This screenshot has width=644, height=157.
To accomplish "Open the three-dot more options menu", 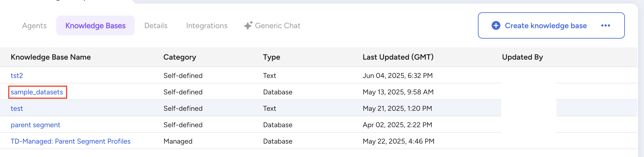I will pos(605,25).
